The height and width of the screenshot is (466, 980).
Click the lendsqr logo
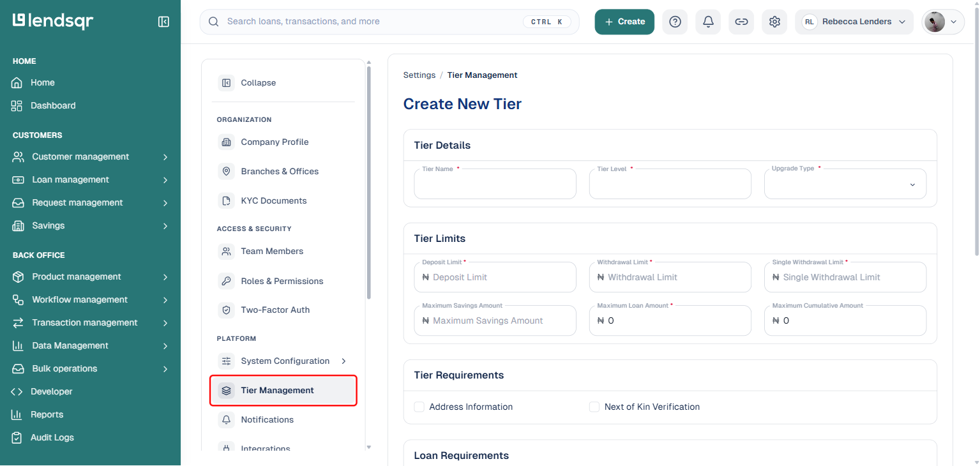[x=53, y=21]
